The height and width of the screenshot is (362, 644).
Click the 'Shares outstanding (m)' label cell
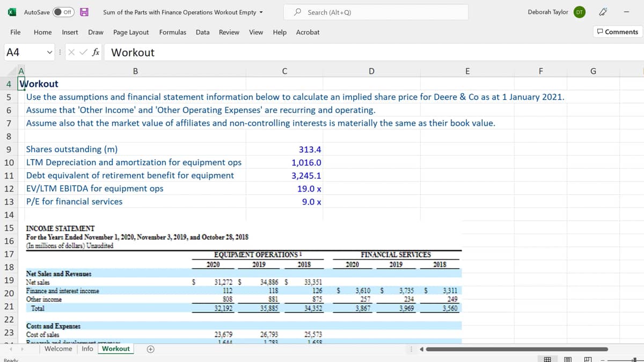pos(135,150)
